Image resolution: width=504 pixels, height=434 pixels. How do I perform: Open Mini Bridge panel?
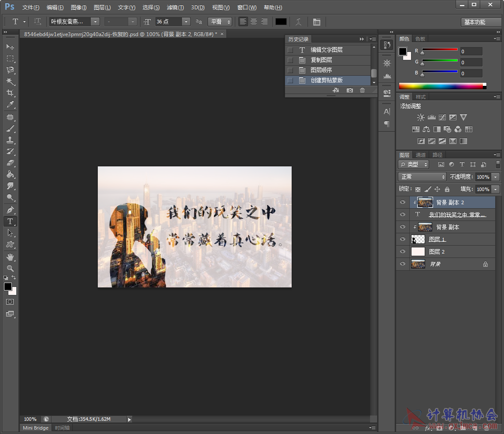click(35, 428)
